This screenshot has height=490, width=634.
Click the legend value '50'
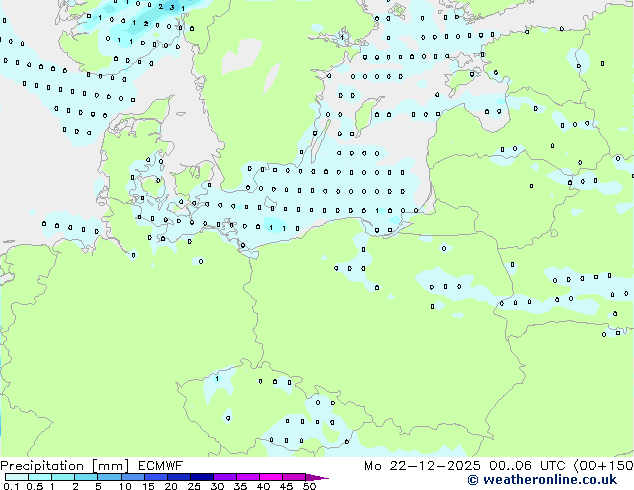tap(309, 486)
